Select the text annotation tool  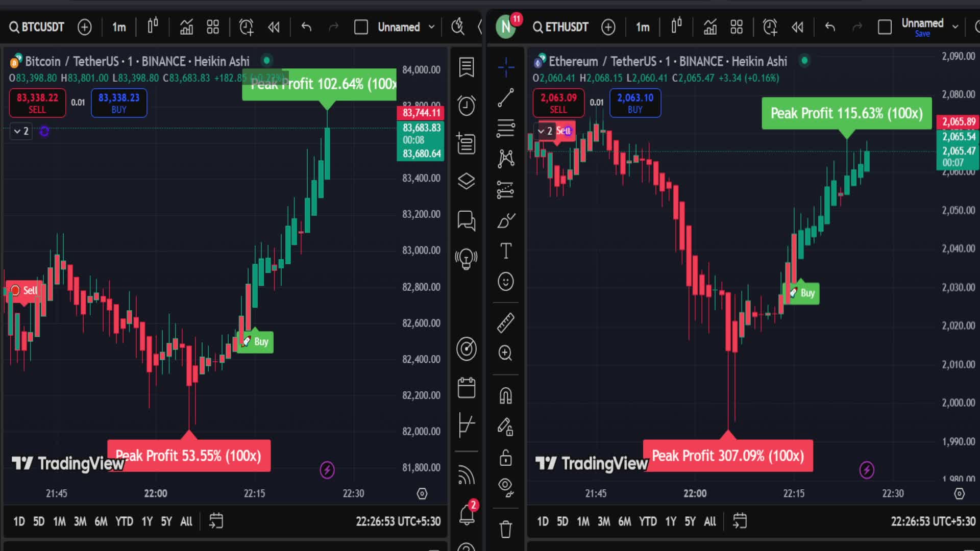pyautogui.click(x=506, y=251)
